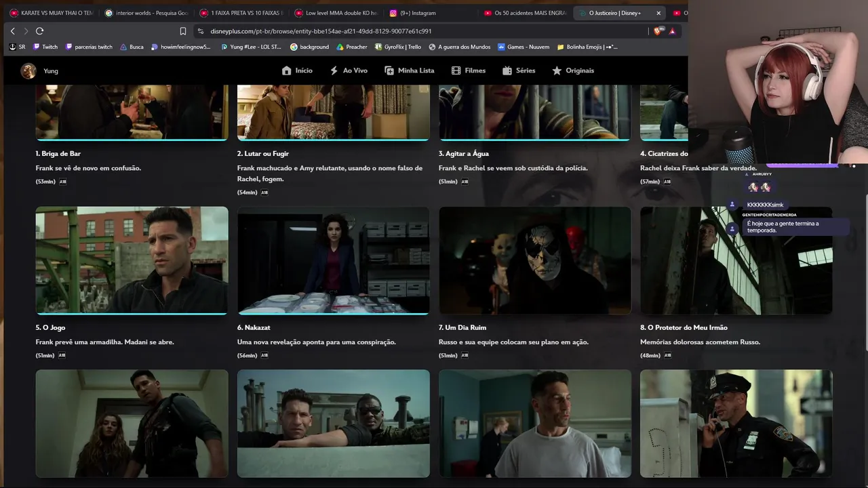Open the Twitch bookmark
The image size is (868, 488).
pyautogui.click(x=44, y=47)
